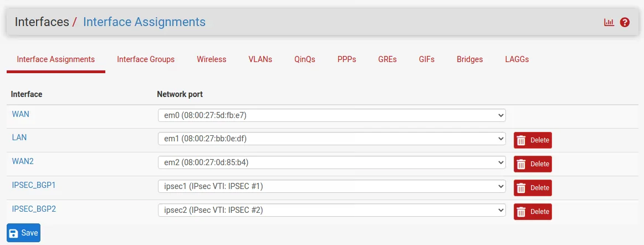Open WAN2 network port selector
This screenshot has height=245, width=644.
(x=331, y=162)
